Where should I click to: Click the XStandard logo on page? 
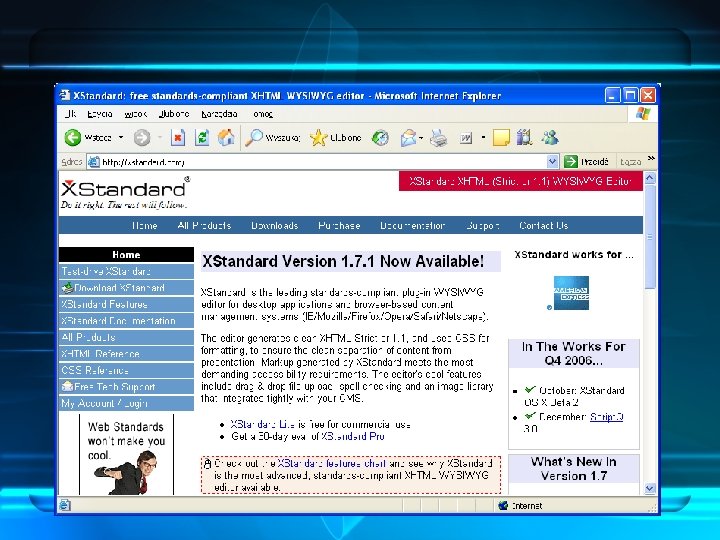pyautogui.click(x=125, y=193)
